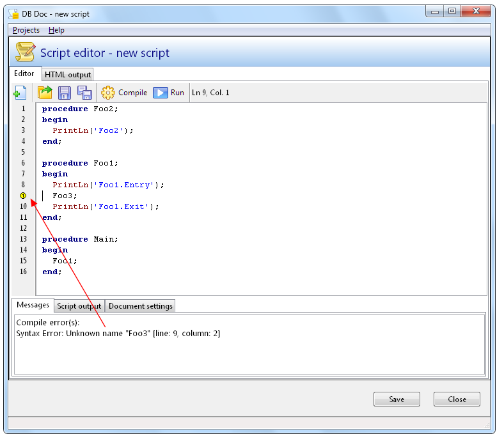
Task: Click the 'Foo3;' code on line 9
Action: pyautogui.click(x=65, y=196)
